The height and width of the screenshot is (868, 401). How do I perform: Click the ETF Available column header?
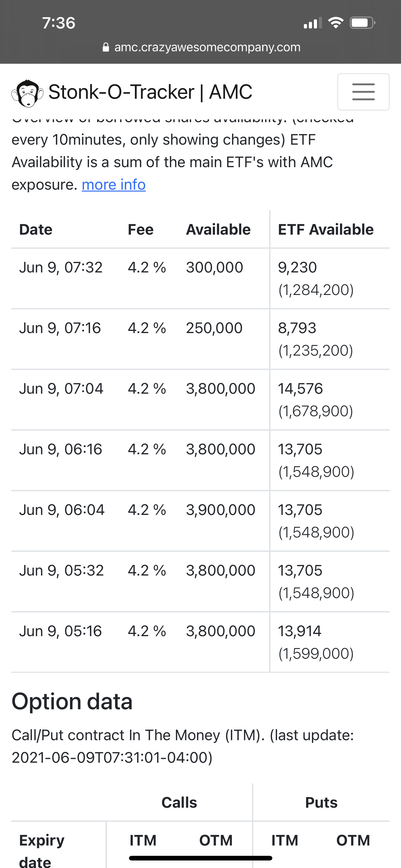(x=326, y=229)
